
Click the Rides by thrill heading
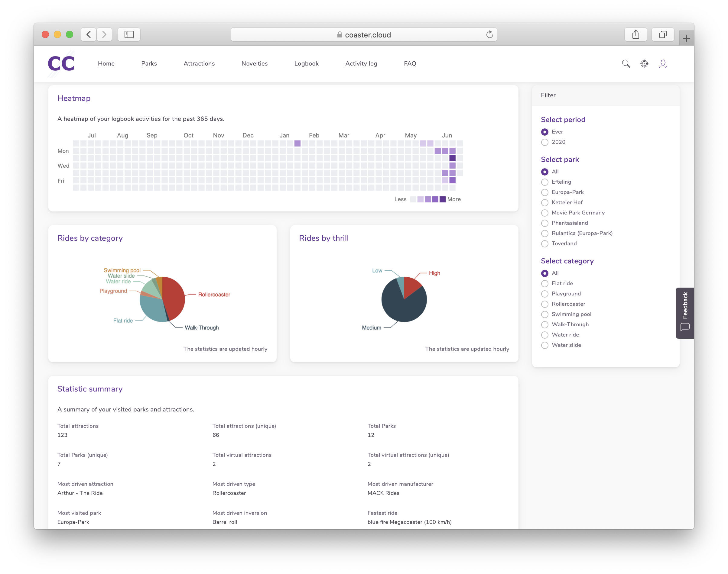324,238
